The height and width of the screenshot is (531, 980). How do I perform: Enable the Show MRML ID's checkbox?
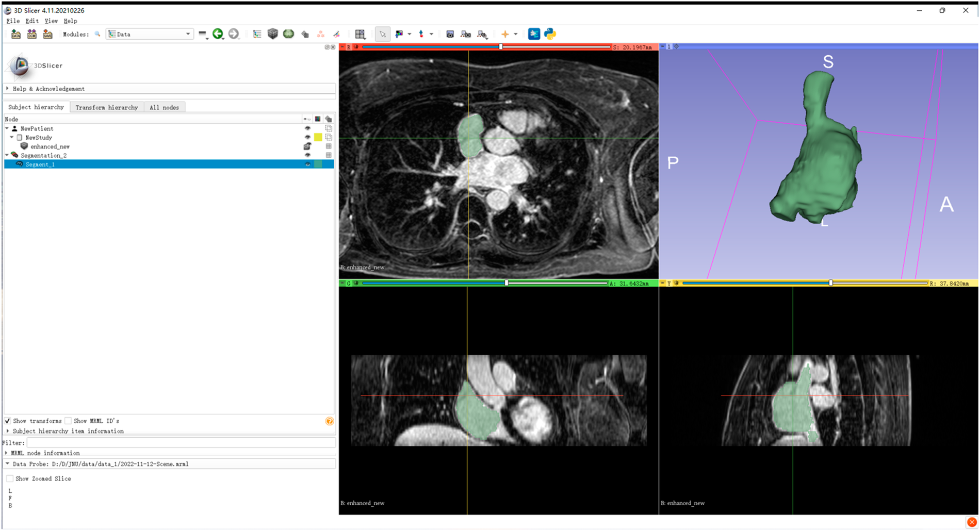(x=68, y=421)
